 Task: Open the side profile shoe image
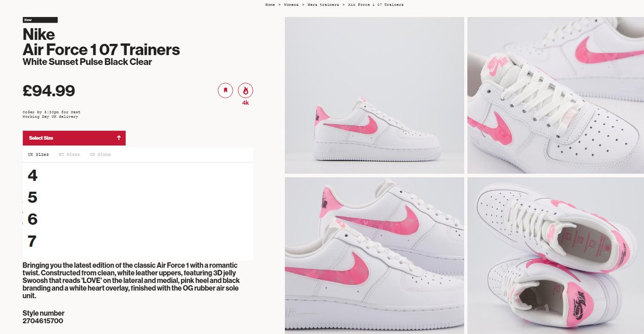click(374, 95)
